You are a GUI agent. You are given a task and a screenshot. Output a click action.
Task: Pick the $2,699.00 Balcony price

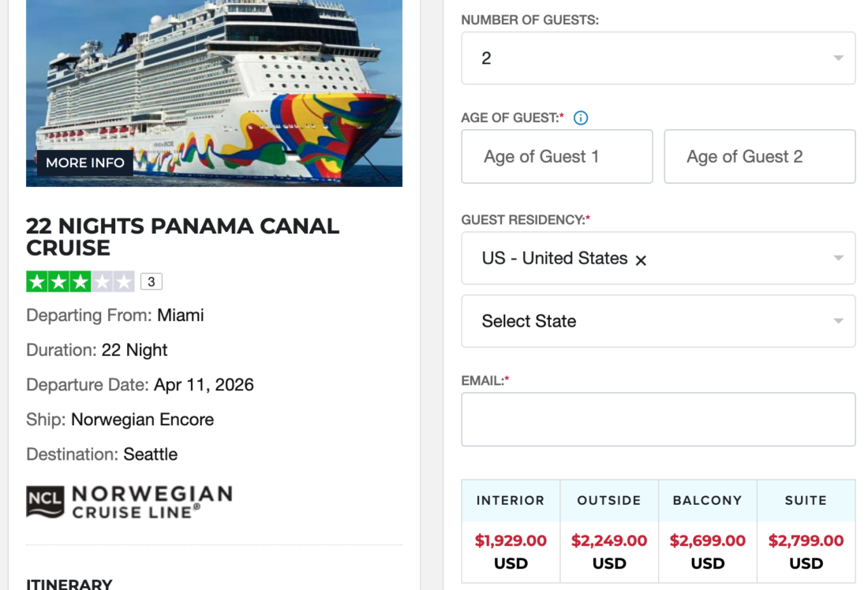(x=708, y=541)
